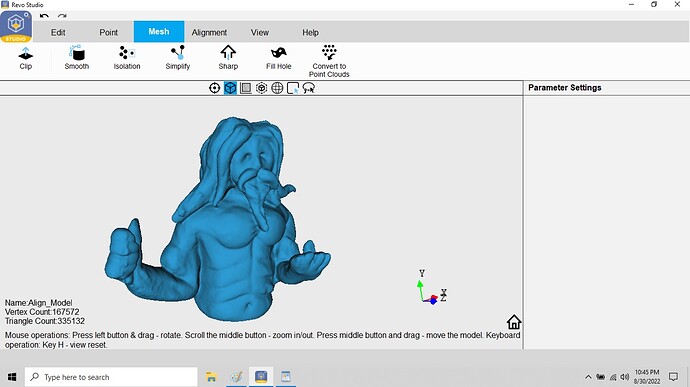This screenshot has width=690, height=387.
Task: Open File Explorer from taskbar
Action: 212,377
